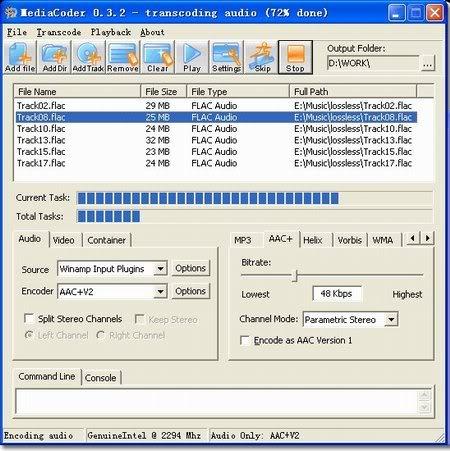This screenshot has width=450, height=451.
Task: Open the Playback menu
Action: click(x=111, y=32)
